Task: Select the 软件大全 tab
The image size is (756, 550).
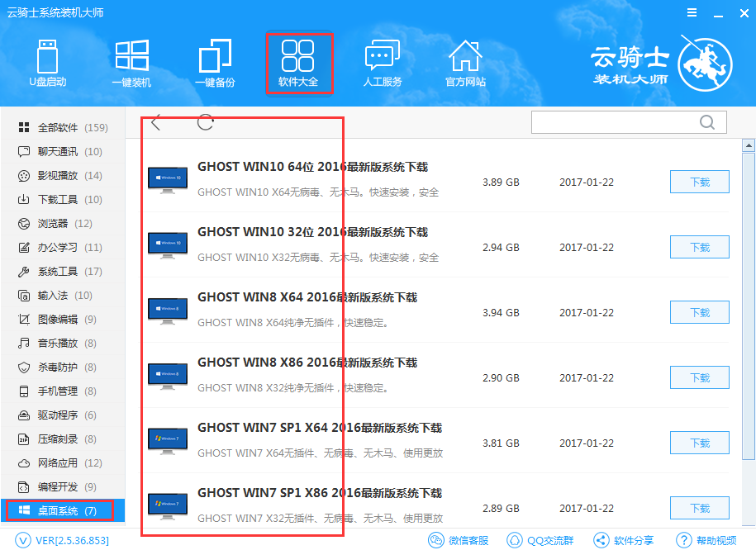Action: click(x=298, y=64)
